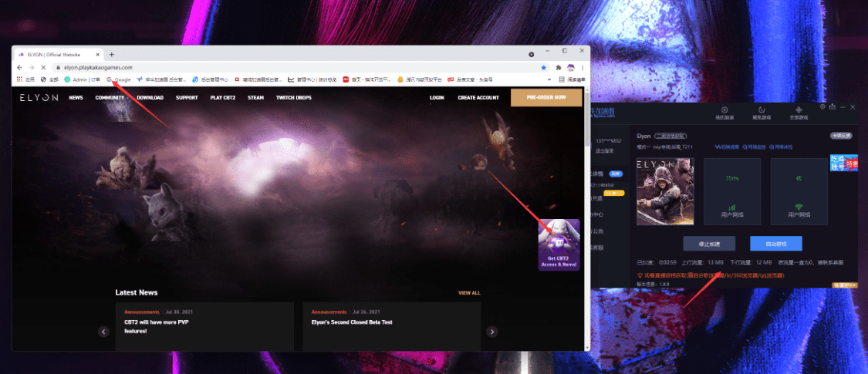Click the round media indicator in Chrome's title bar
Viewport: 868px width, 374px height.
532,54
